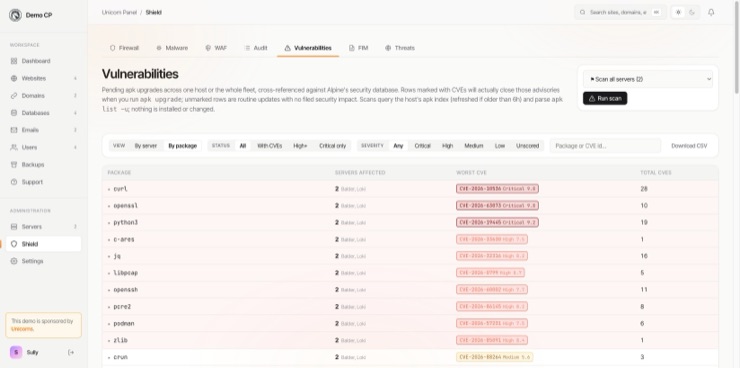
Task: Navigate to Users in sidebar
Action: 43,147
